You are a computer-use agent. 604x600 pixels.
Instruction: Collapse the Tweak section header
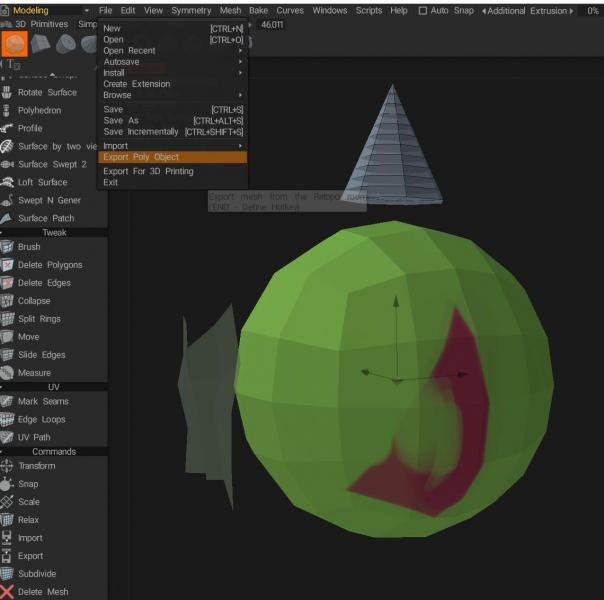[54, 233]
